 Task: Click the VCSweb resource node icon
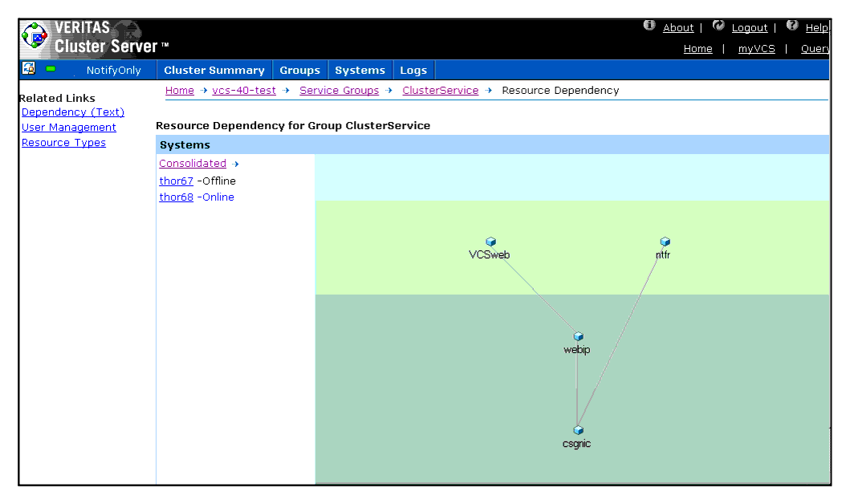point(490,242)
